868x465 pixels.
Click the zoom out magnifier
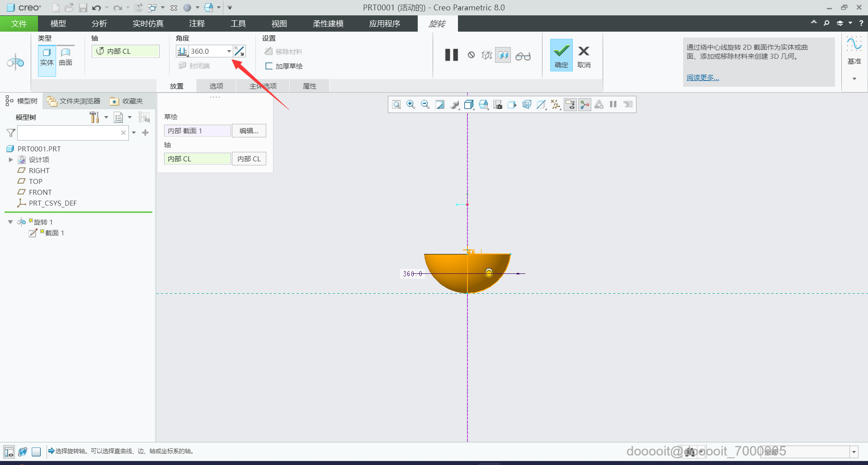[x=425, y=105]
